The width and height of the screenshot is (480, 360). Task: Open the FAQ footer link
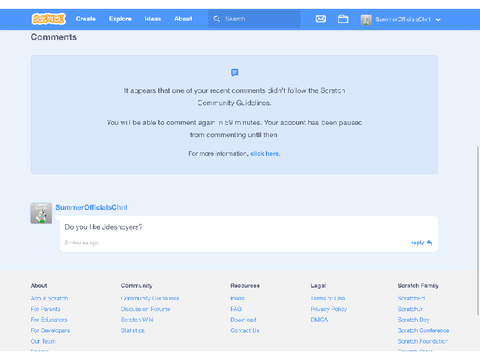236,309
